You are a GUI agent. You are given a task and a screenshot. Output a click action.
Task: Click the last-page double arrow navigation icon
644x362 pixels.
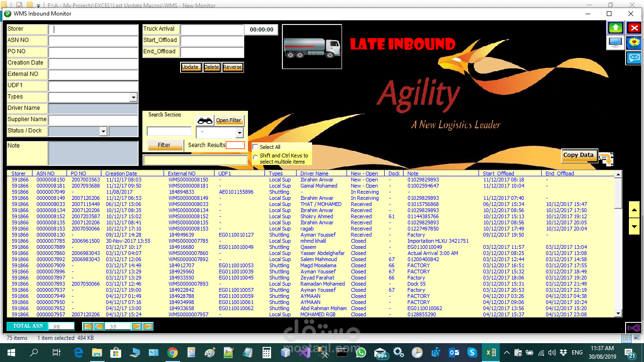148,326
